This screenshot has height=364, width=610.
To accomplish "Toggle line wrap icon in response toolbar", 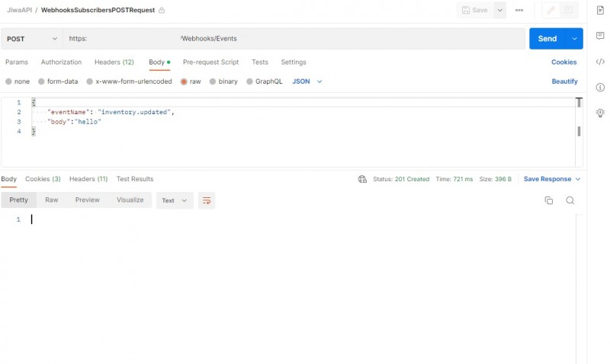I will tap(206, 200).
